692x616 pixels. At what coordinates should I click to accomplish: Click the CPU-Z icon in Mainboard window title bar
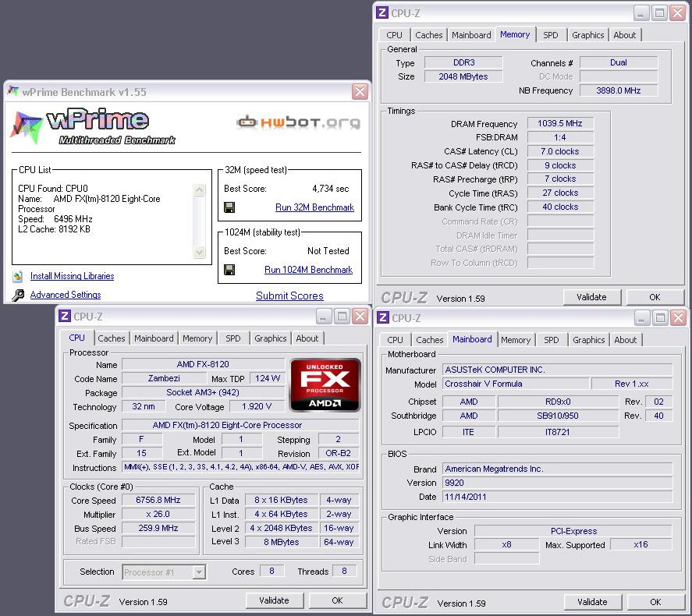[x=382, y=317]
